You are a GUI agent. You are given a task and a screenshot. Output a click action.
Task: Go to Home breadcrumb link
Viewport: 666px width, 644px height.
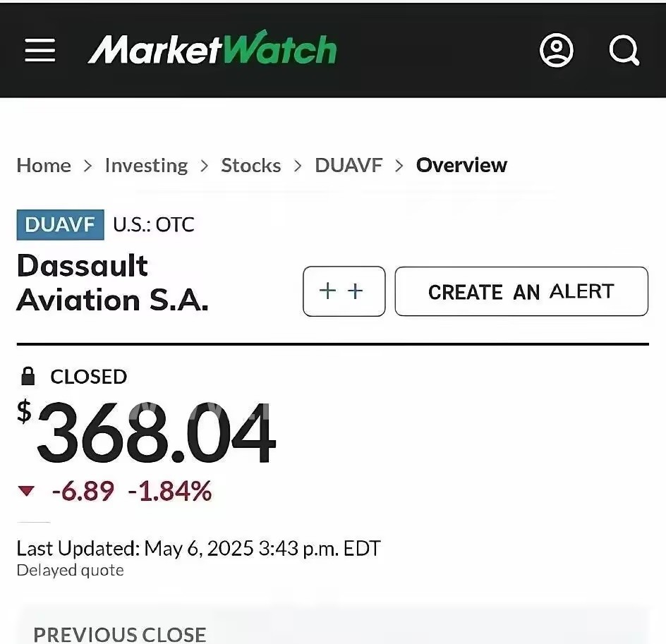click(44, 165)
